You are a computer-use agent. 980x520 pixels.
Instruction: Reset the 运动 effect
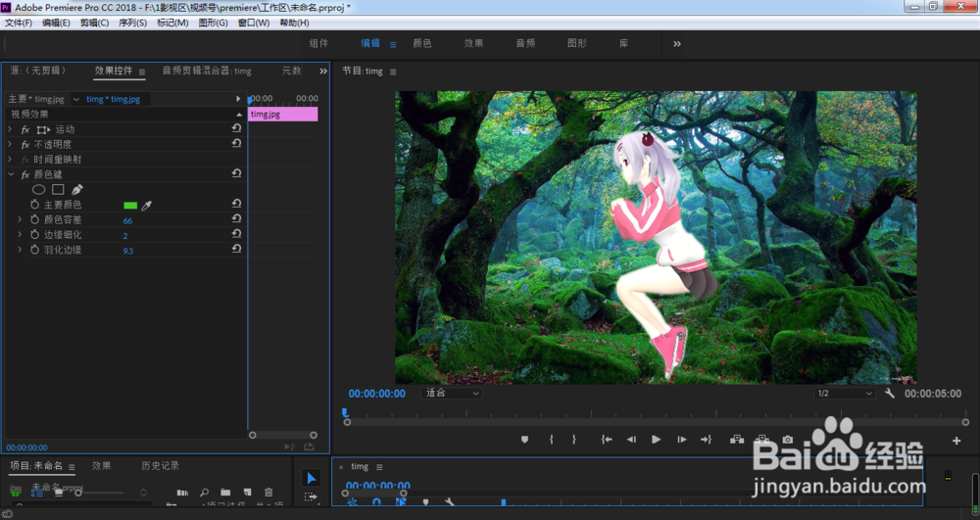point(236,128)
